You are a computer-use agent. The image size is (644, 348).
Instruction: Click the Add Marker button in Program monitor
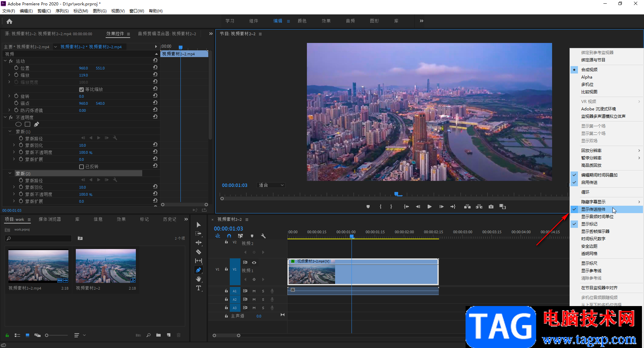point(368,207)
